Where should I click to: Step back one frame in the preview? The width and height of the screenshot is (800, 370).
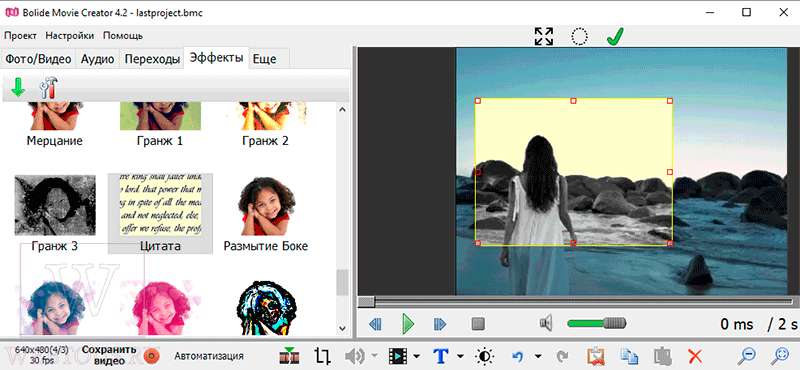375,324
